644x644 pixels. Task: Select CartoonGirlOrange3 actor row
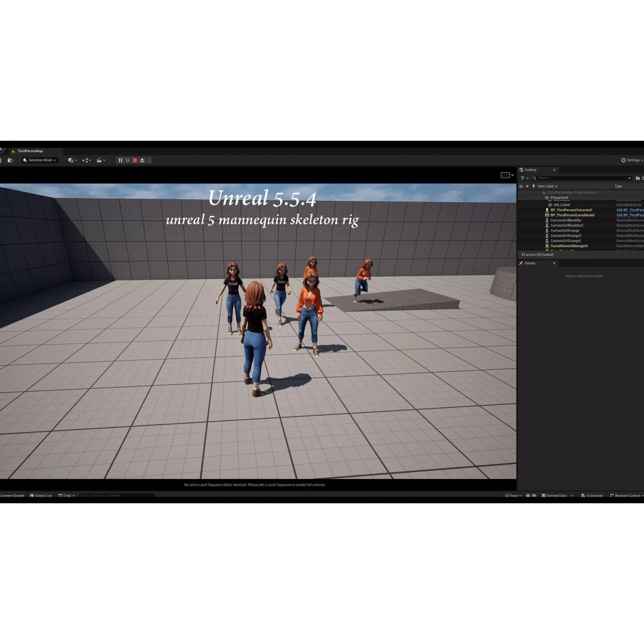click(580, 241)
